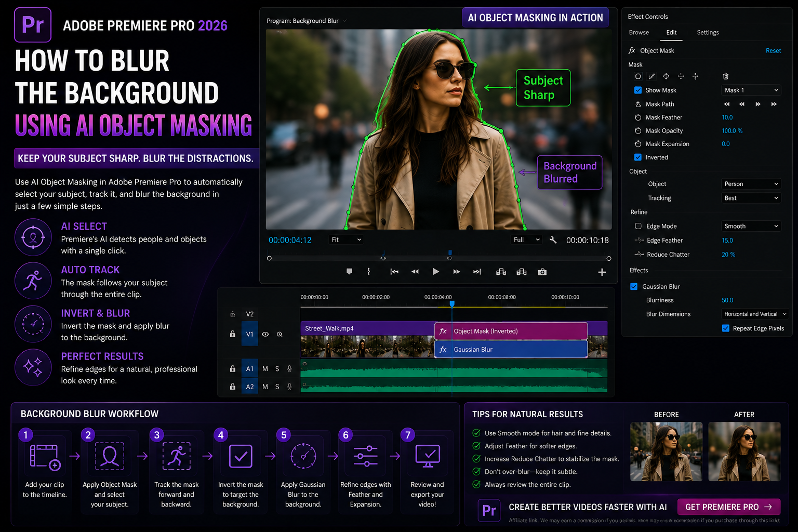
Task: Open the Edge Mode dropdown showing Smooth
Action: pos(751,226)
